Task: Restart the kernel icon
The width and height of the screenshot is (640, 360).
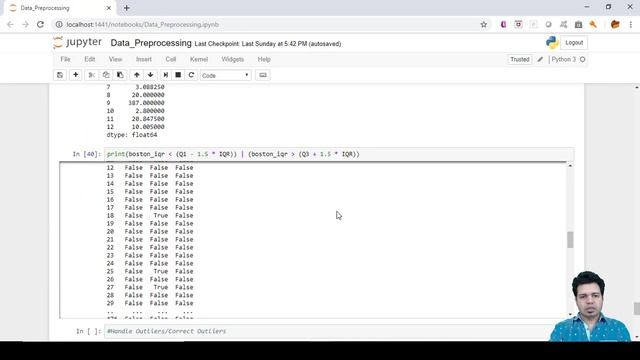Action: (x=191, y=75)
